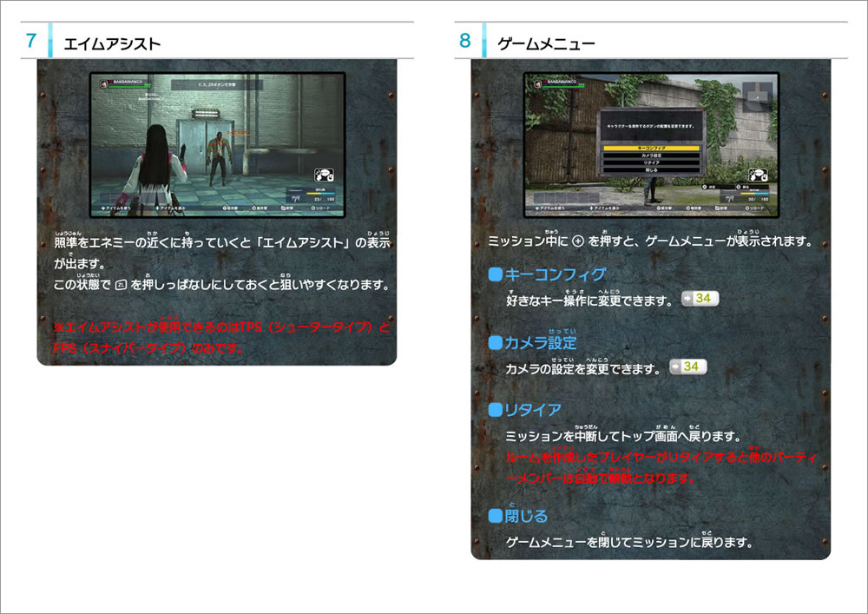Click the blue bullet beside the キーコンフィグ heading
Screen dimensions: 868x614
point(496,274)
